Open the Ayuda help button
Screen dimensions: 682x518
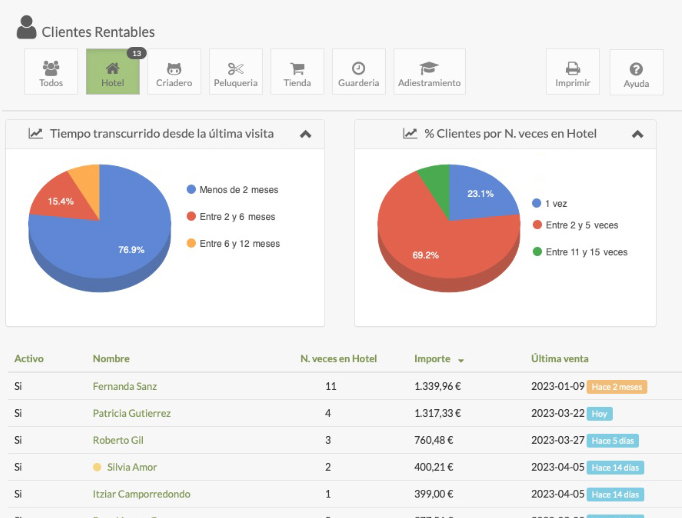tap(636, 72)
